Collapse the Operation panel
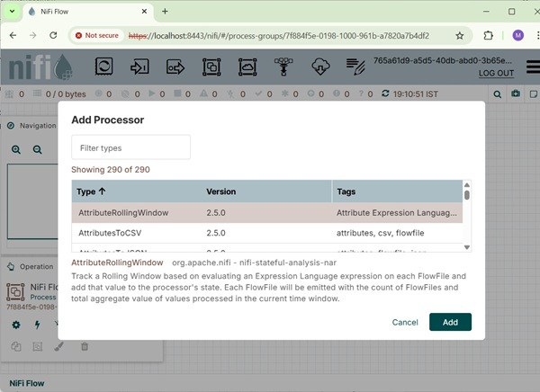 point(8,266)
